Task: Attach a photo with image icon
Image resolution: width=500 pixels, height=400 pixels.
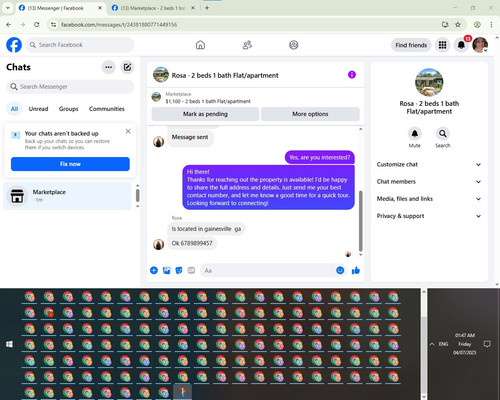Action: pyautogui.click(x=166, y=270)
